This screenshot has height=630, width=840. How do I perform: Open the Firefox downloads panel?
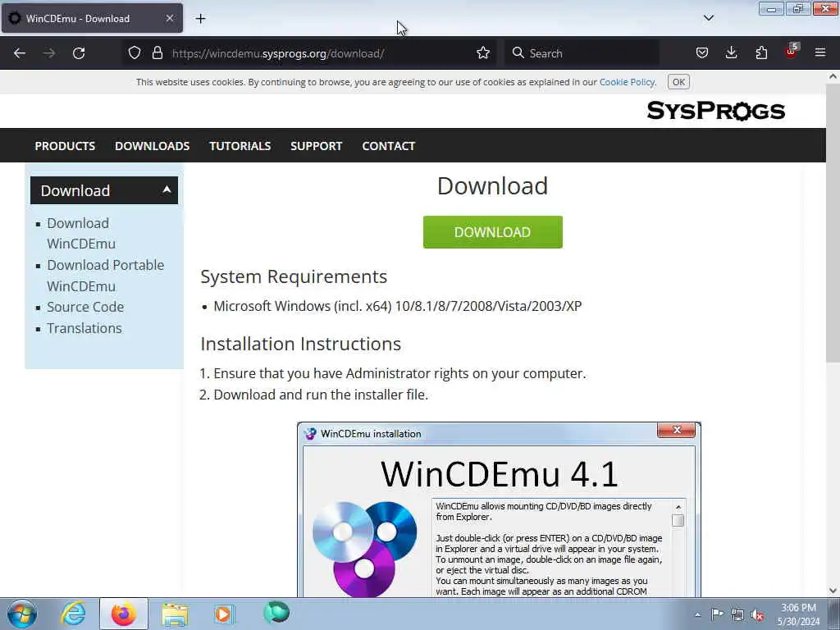(x=731, y=53)
